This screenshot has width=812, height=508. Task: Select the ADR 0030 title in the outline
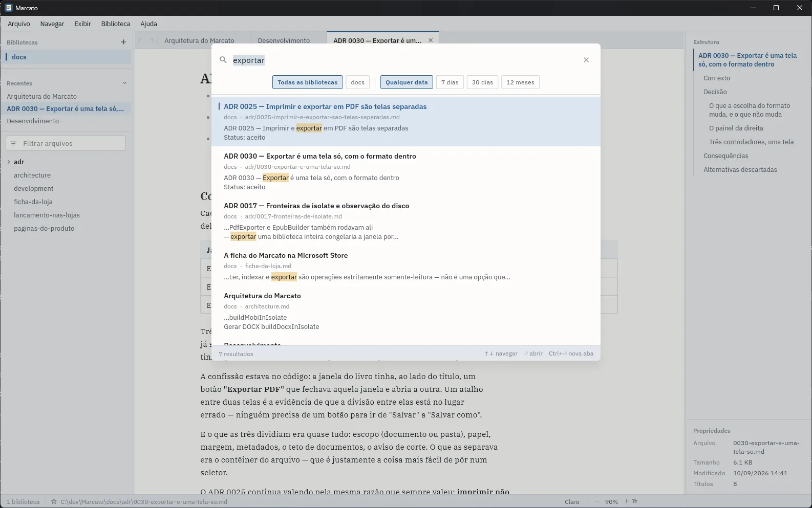click(747, 60)
